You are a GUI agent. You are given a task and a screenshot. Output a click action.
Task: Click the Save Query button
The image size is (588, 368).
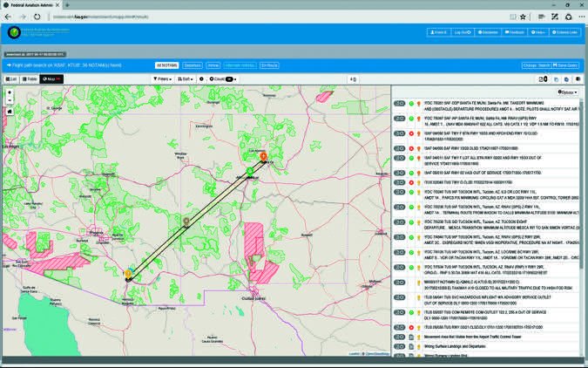566,65
